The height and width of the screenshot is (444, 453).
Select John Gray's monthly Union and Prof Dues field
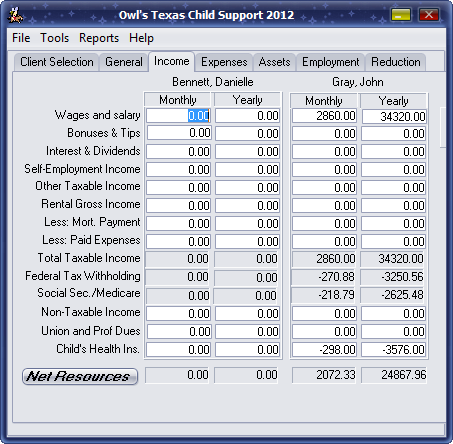(x=324, y=332)
